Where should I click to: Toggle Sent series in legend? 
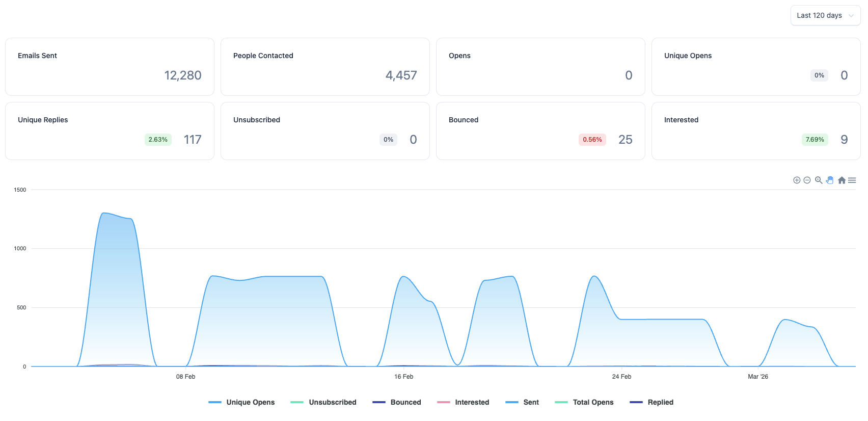pos(522,402)
